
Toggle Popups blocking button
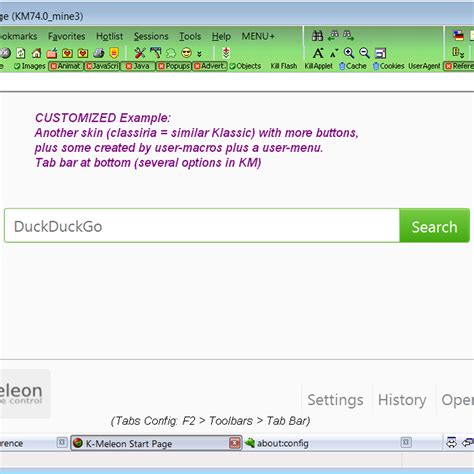pos(174,66)
